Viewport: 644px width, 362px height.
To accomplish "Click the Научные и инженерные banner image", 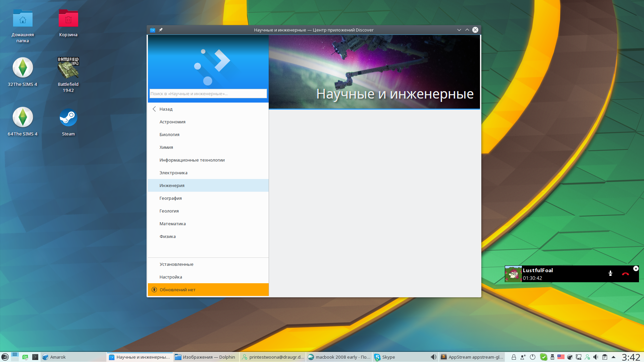I will [x=374, y=72].
